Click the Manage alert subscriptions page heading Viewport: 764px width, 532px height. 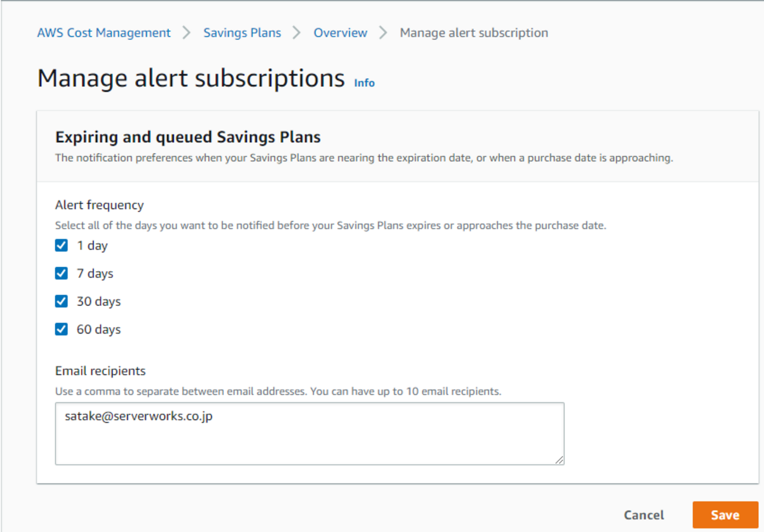coord(191,78)
